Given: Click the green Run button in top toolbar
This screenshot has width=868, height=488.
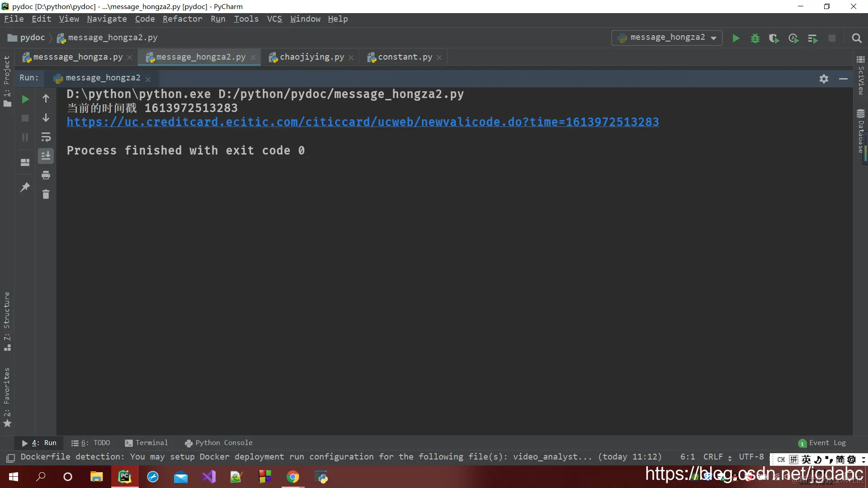Looking at the screenshot, I should (x=736, y=38).
